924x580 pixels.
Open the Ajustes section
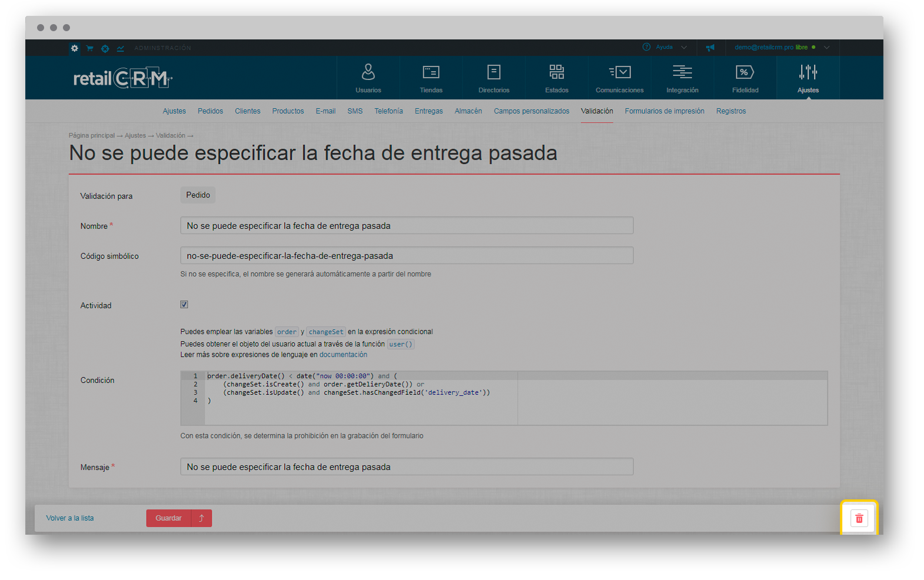(808, 78)
